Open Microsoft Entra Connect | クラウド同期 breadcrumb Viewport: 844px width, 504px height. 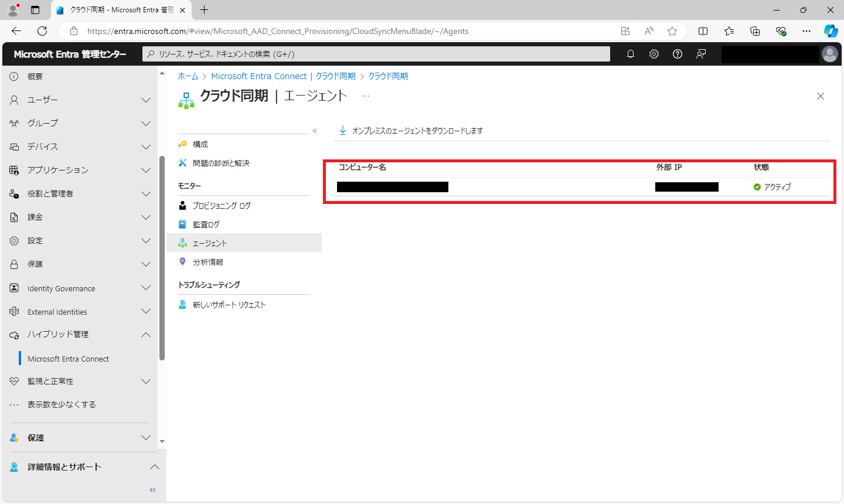pos(283,76)
